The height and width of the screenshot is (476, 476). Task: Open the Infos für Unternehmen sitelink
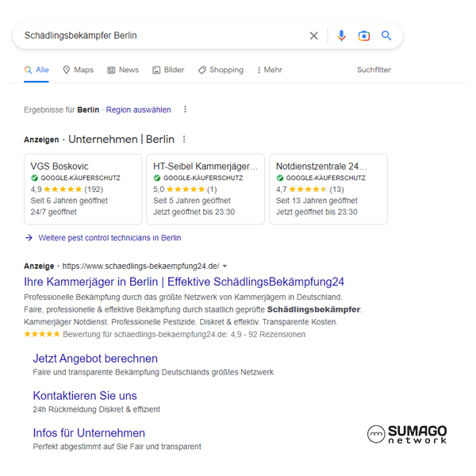[89, 433]
